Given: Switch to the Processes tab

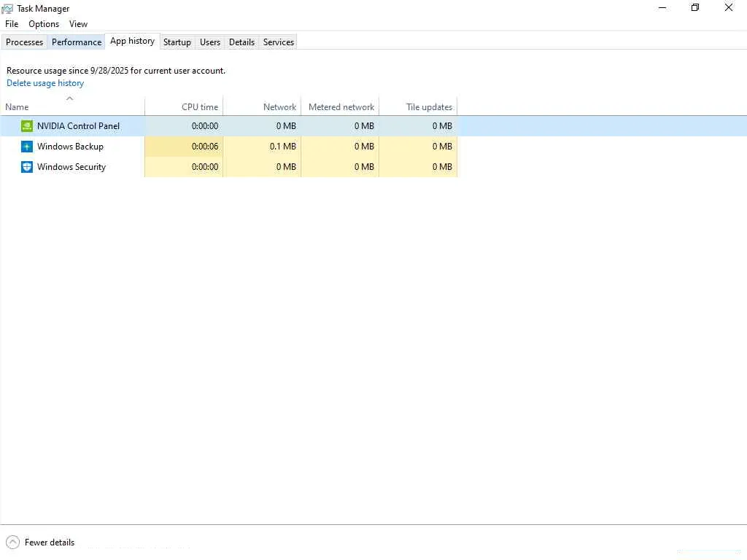Looking at the screenshot, I should click(x=24, y=42).
